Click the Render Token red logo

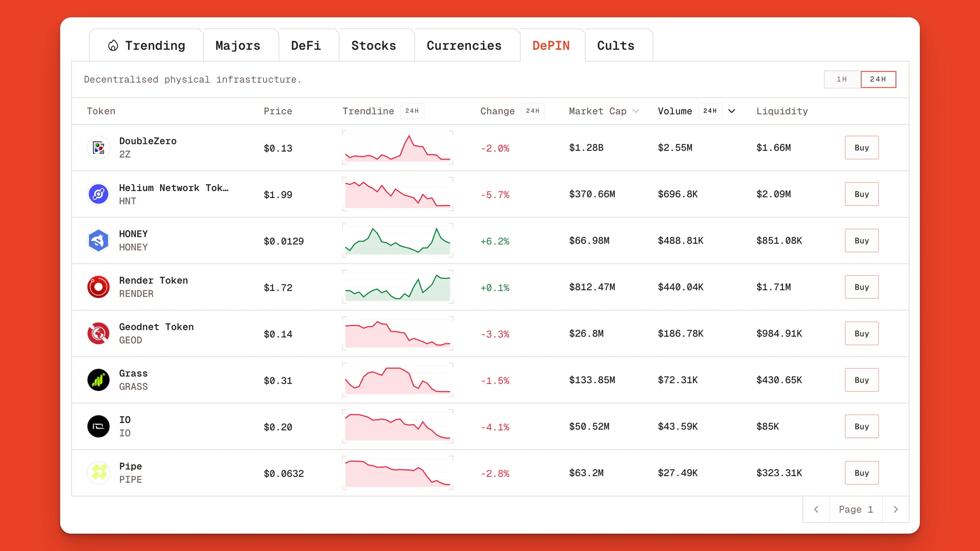pos(99,287)
